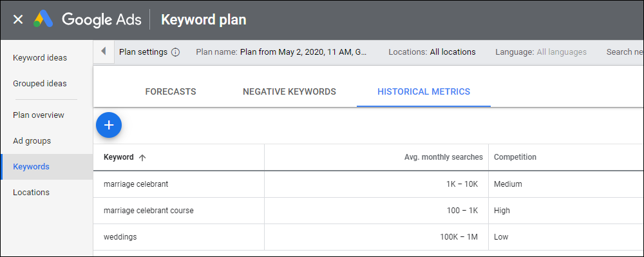Select the Historical Metrics tab
This screenshot has width=644, height=257.
[424, 91]
